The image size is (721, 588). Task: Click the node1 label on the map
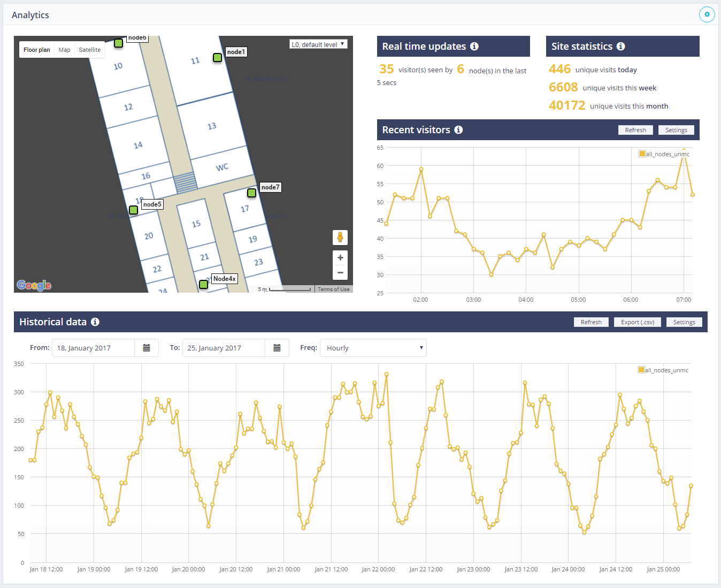tap(236, 52)
